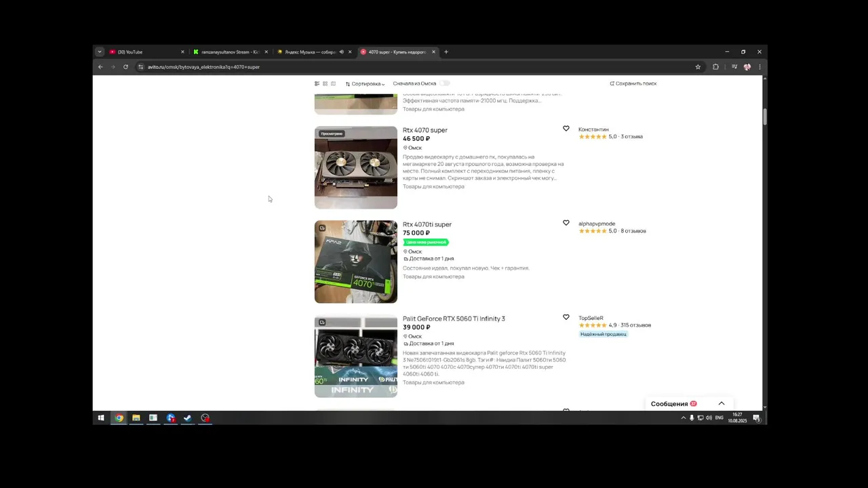Close the YouTube tab
The width and height of the screenshot is (868, 488).
pyautogui.click(x=182, y=52)
